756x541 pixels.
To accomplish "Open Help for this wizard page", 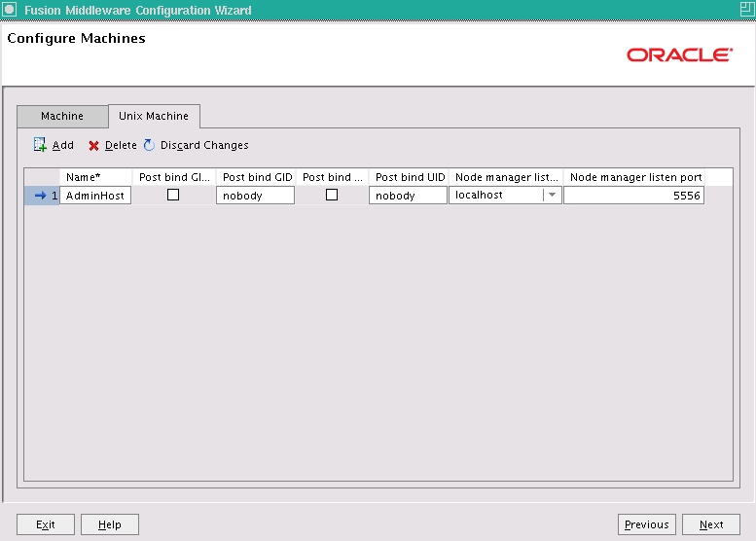I will (x=110, y=524).
